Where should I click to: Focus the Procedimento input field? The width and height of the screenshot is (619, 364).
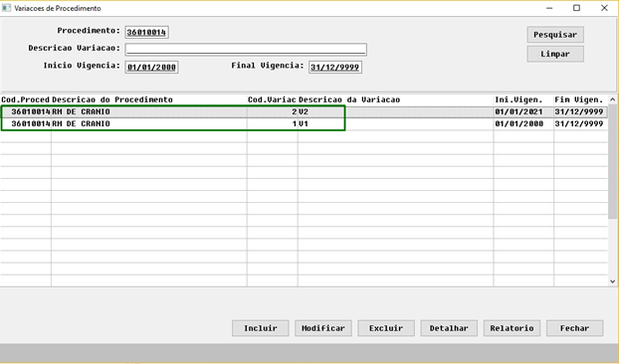[147, 33]
